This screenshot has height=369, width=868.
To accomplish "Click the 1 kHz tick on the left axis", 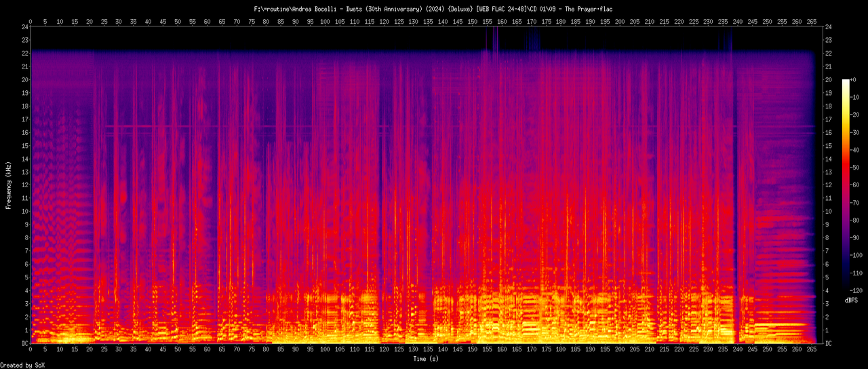I will tap(26, 330).
